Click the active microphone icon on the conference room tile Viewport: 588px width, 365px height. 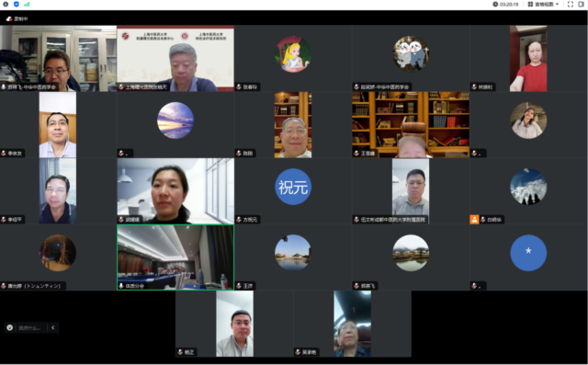pyautogui.click(x=121, y=286)
